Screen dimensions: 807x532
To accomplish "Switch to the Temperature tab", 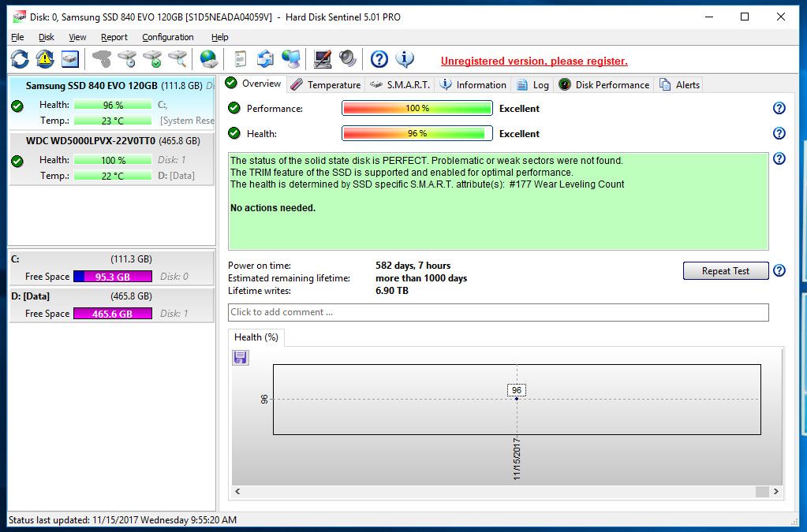I will click(x=326, y=85).
